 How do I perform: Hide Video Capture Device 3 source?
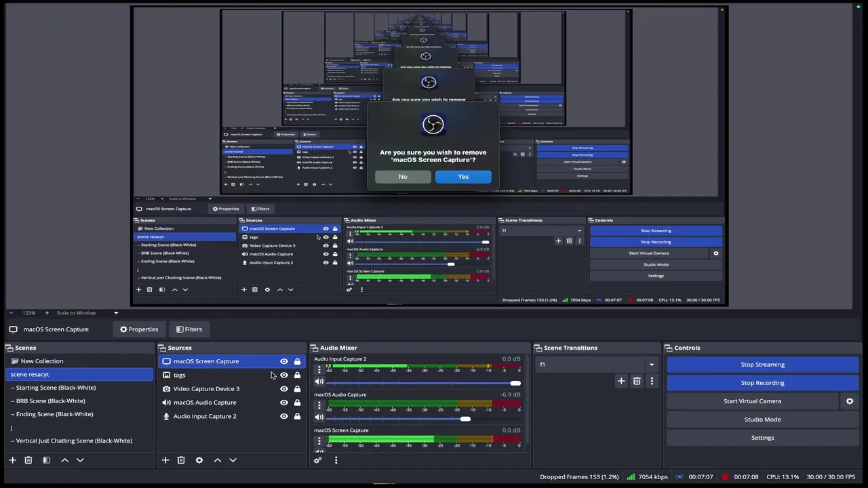(x=284, y=389)
